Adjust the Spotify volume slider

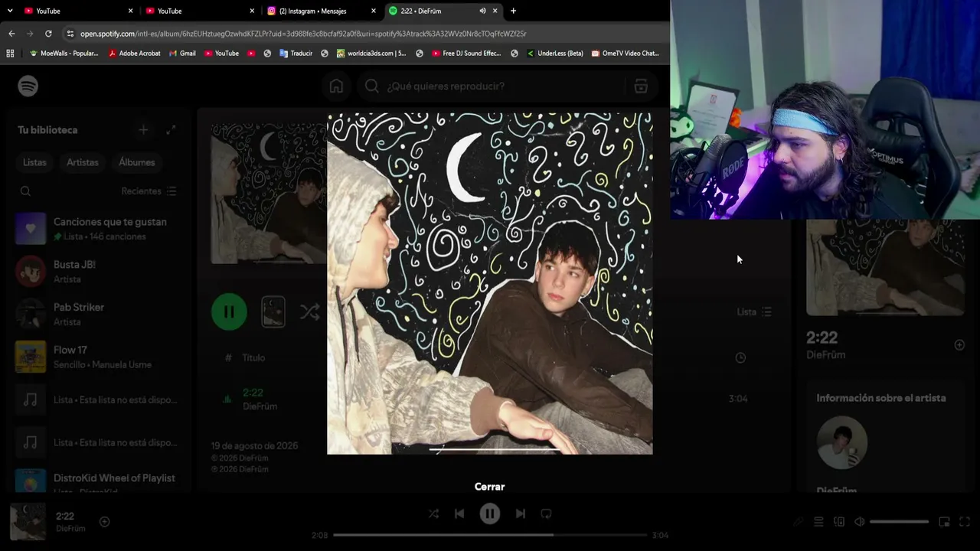pyautogui.click(x=900, y=522)
